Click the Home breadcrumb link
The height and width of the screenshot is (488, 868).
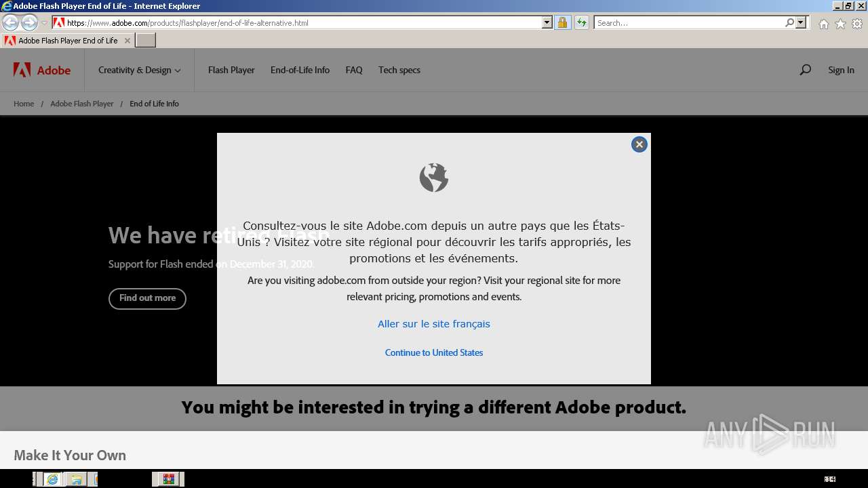point(24,104)
